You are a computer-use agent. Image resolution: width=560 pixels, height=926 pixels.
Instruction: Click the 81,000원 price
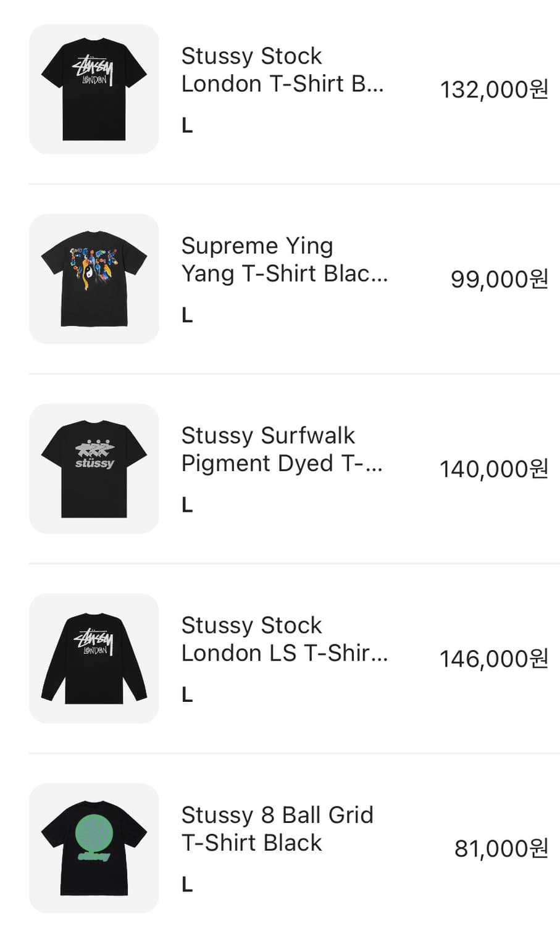(501, 849)
